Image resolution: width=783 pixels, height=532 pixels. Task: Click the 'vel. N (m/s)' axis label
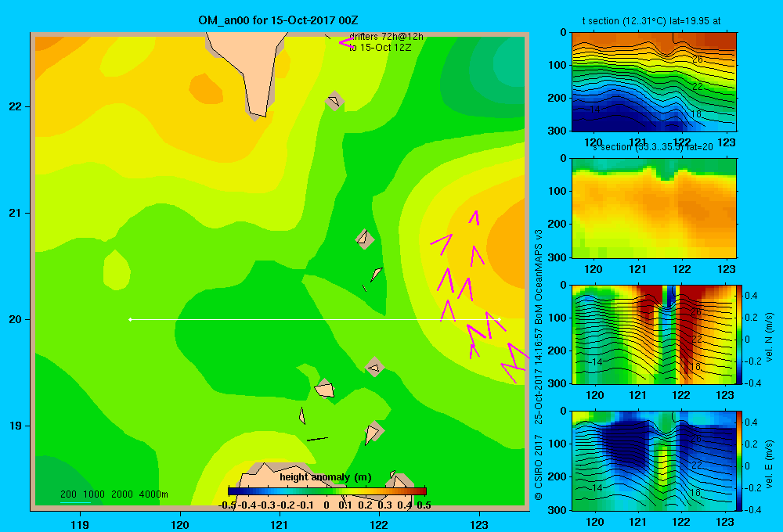click(x=770, y=337)
